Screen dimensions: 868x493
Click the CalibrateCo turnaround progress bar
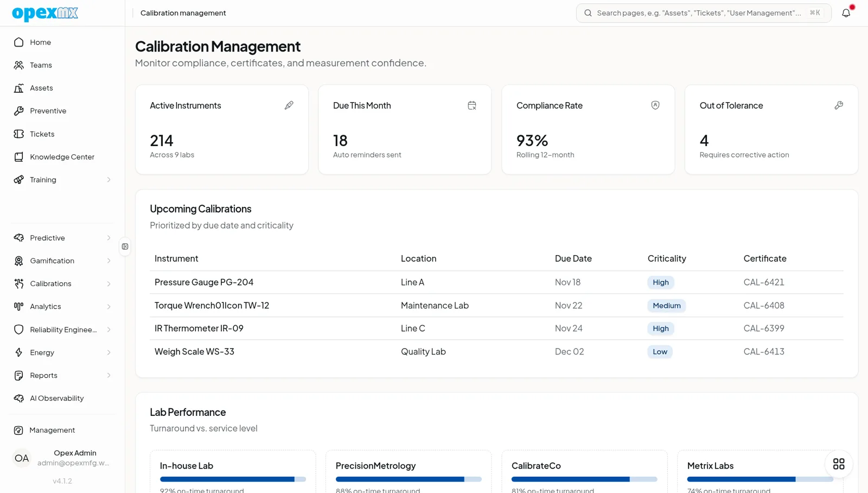point(584,479)
